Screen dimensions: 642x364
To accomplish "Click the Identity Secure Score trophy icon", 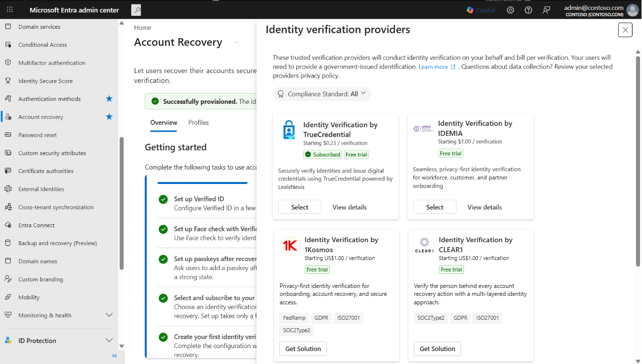I will click(8, 81).
